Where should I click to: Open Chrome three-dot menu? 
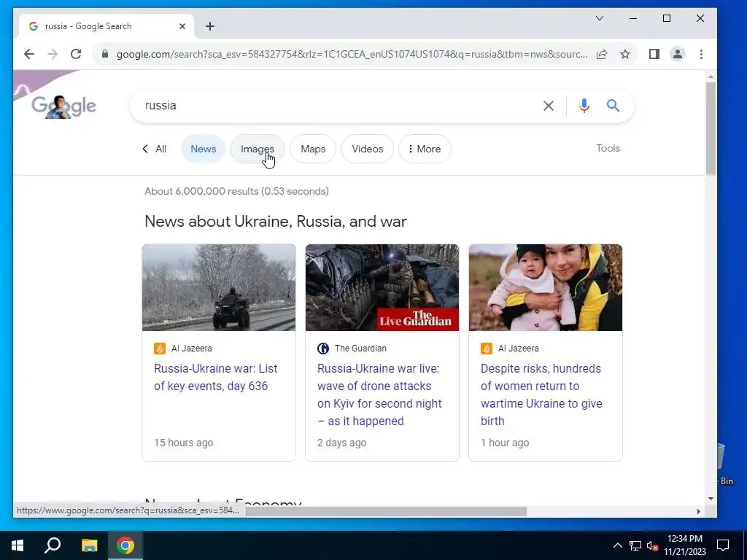701,54
